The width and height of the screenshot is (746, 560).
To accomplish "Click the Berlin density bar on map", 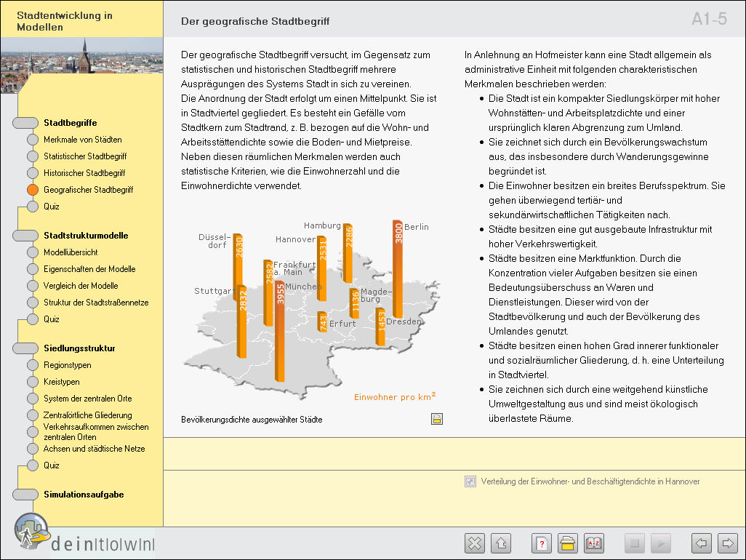I will (398, 269).
